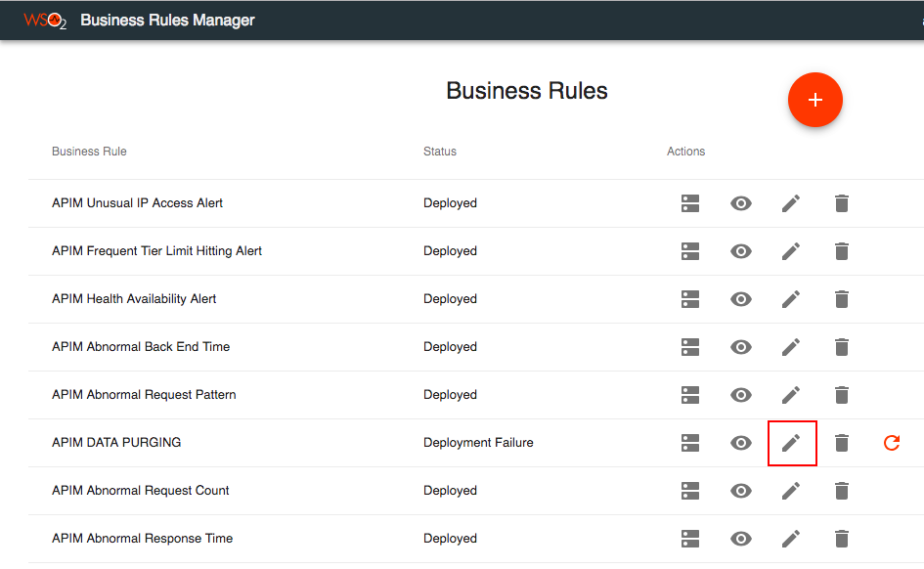View the APIM Health Availability Alert rule
The height and width of the screenshot is (569, 924).
[x=740, y=299]
